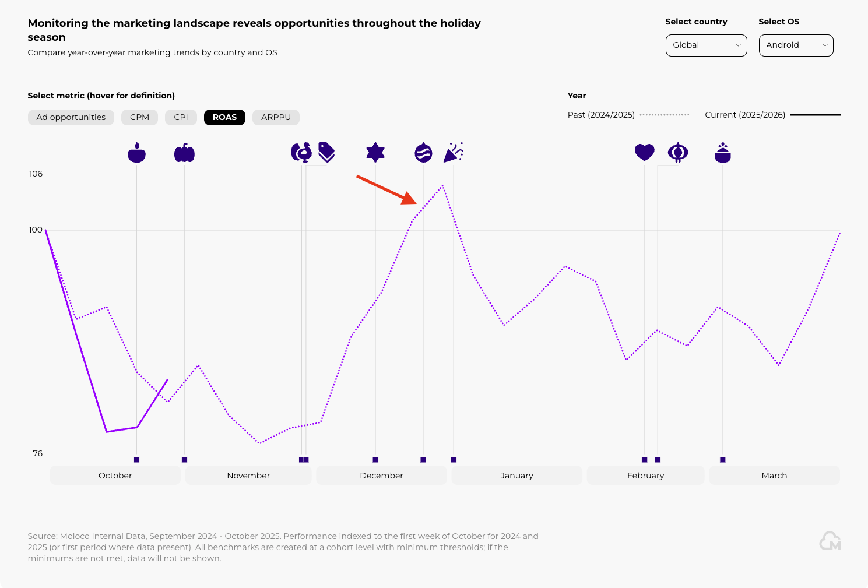Click the Holi color powder bowl icon
Image resolution: width=868 pixels, height=588 pixels.
tap(722, 153)
